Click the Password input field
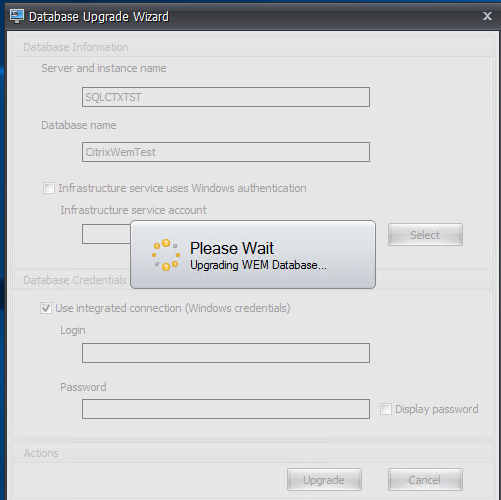Image resolution: width=501 pixels, height=500 pixels. (x=226, y=409)
